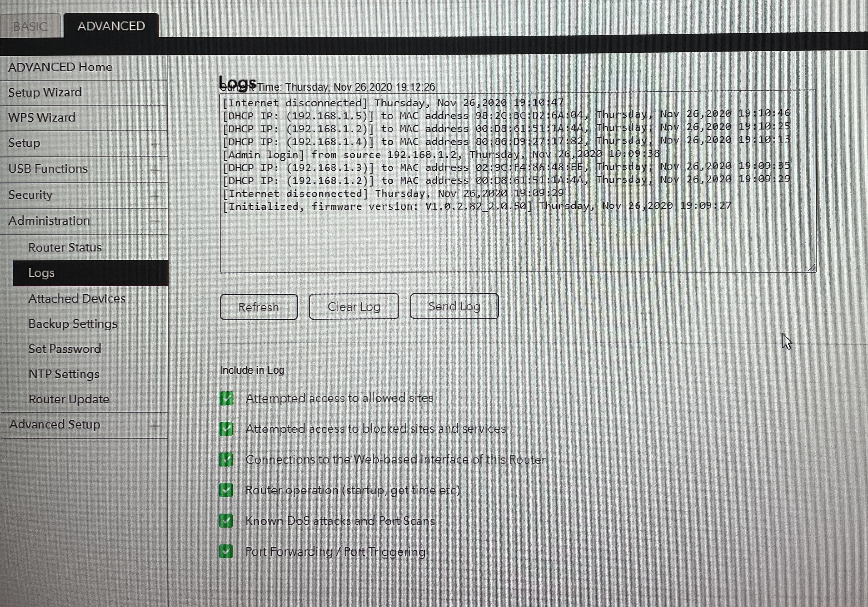Open Attached Devices page

[77, 298]
